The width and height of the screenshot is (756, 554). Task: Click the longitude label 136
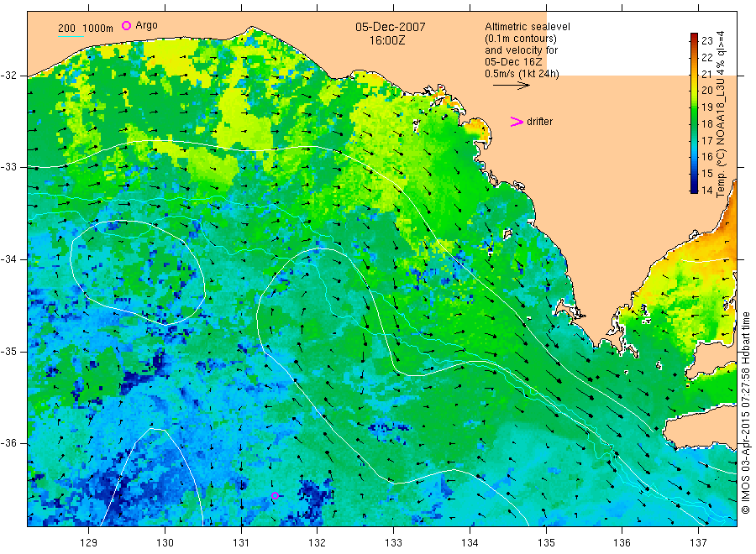[622, 542]
